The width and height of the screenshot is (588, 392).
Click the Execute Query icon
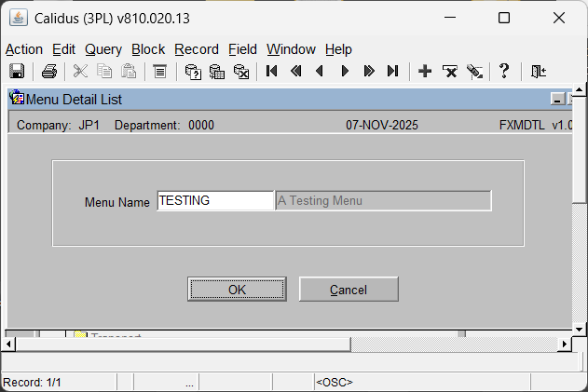217,71
